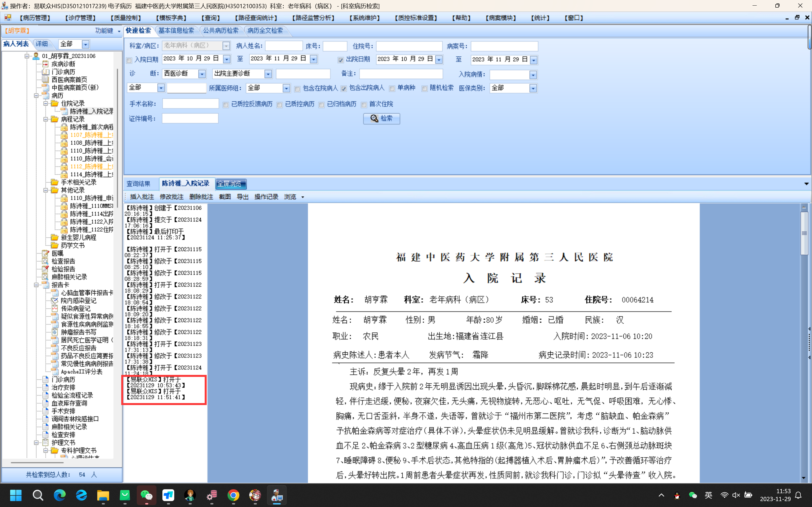Toggle the 包含在院病人 checkbox

tap(297, 89)
